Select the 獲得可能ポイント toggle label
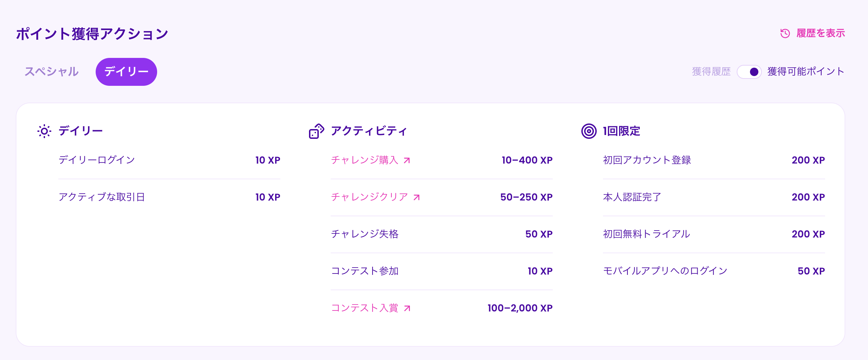 pyautogui.click(x=806, y=72)
